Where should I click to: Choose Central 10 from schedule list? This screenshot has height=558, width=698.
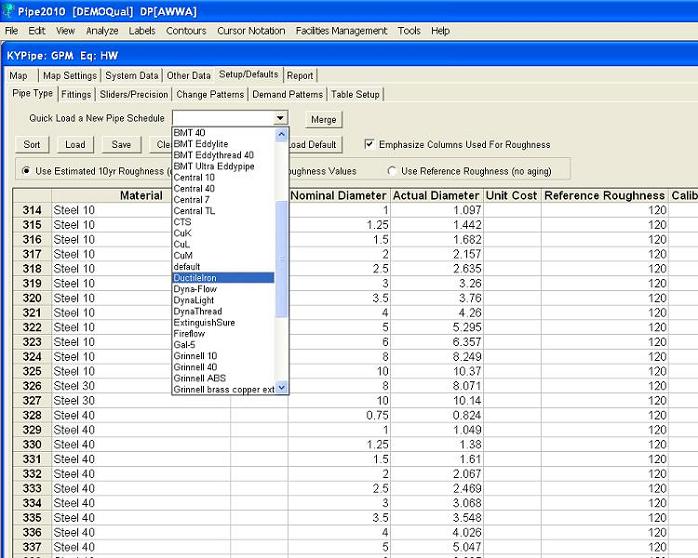pos(223,177)
